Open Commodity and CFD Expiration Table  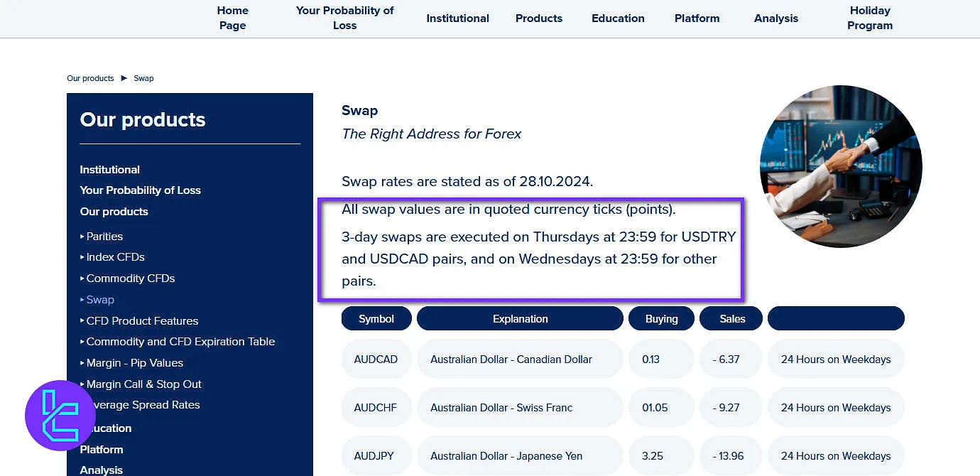pyautogui.click(x=181, y=341)
